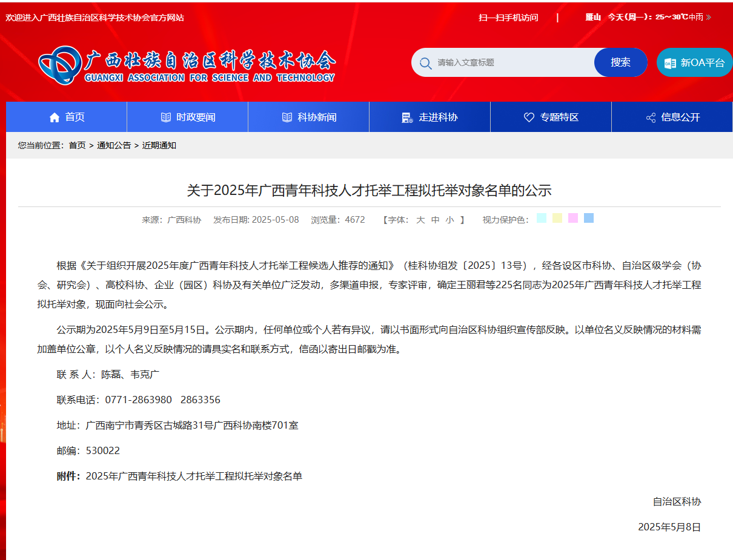Set font size to 中
The width and height of the screenshot is (733, 560).
pyautogui.click(x=436, y=220)
